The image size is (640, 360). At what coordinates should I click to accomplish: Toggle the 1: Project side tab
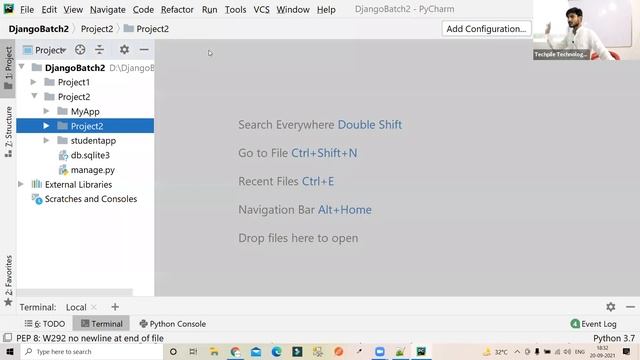click(8, 68)
